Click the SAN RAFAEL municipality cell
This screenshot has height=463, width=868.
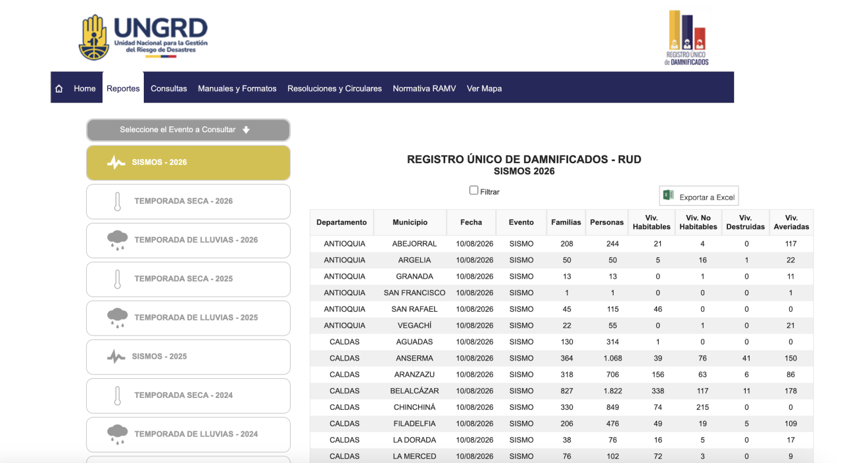coord(414,309)
